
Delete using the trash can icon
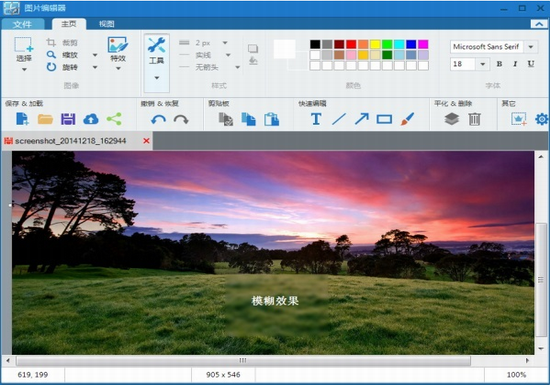pyautogui.click(x=474, y=119)
